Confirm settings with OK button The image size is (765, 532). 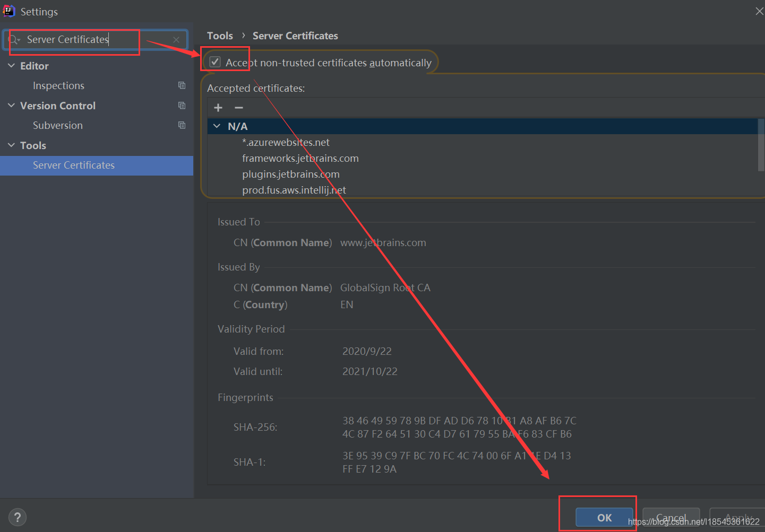(604, 518)
